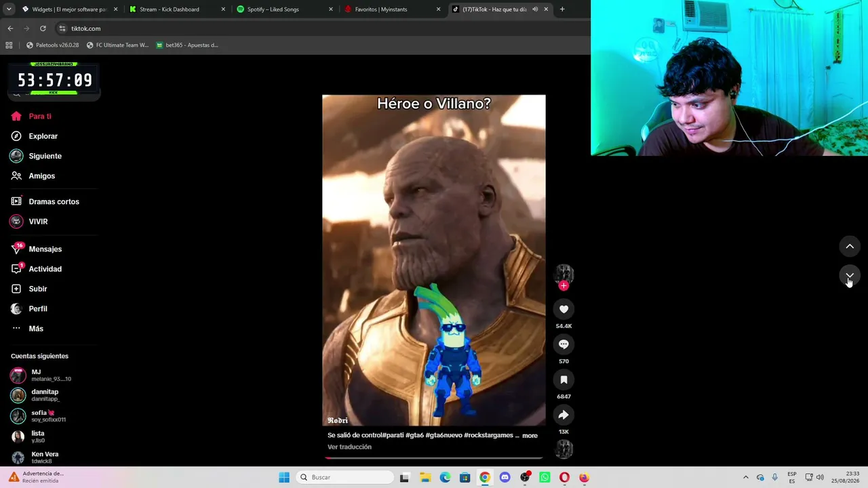Open File Explorer from taskbar
868x488 pixels.
pyautogui.click(x=425, y=477)
